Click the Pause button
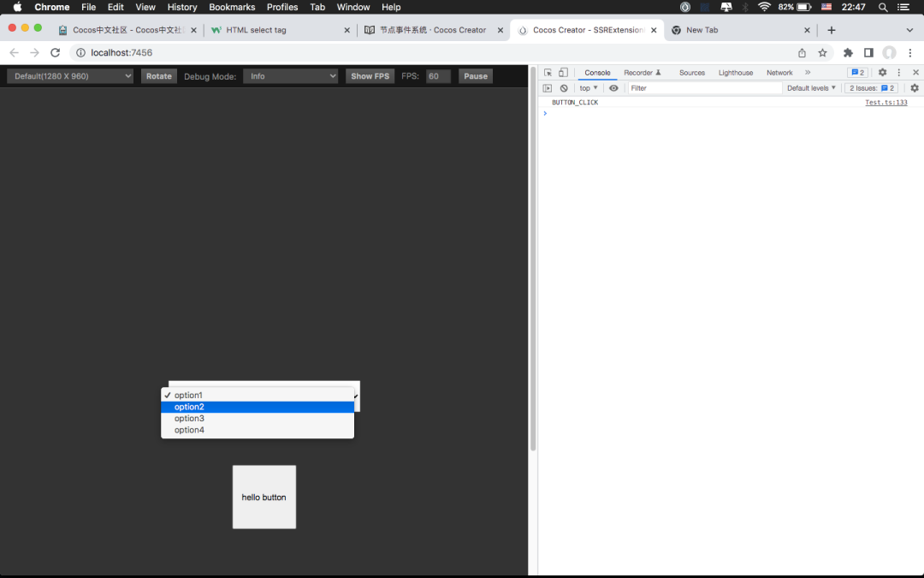Image resolution: width=924 pixels, height=578 pixels. (x=476, y=76)
